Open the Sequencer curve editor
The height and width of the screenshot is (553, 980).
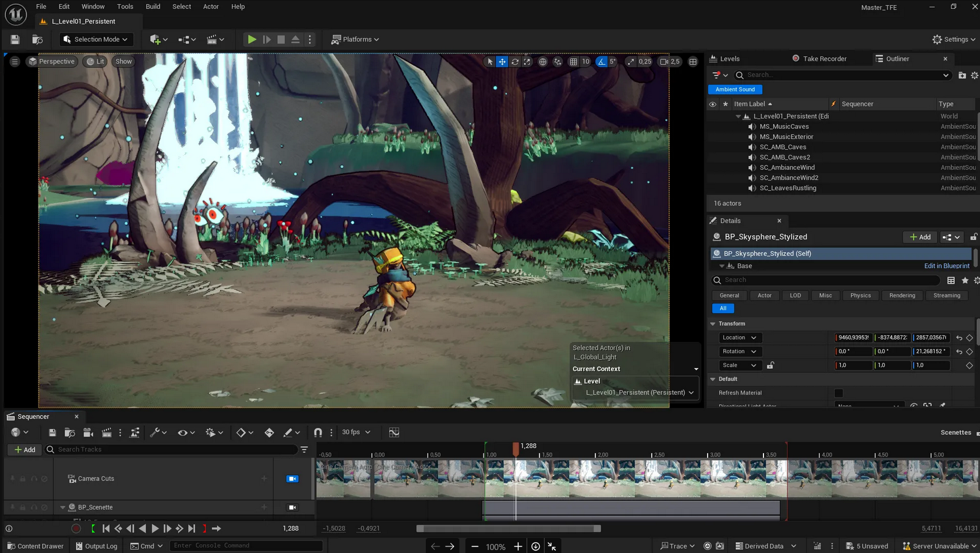tap(394, 432)
